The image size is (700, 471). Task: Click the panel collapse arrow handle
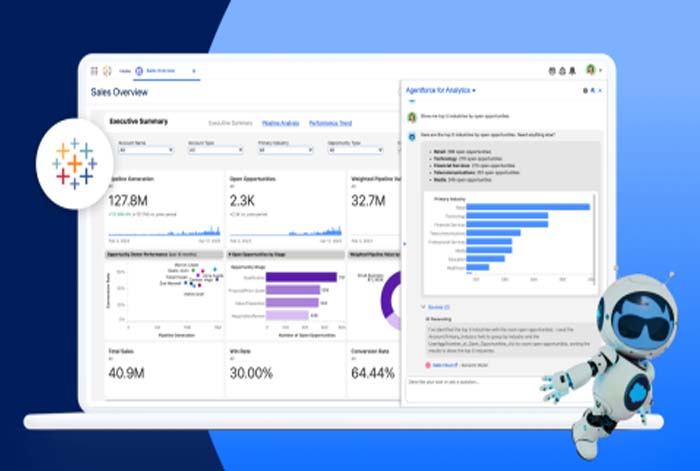point(404,244)
